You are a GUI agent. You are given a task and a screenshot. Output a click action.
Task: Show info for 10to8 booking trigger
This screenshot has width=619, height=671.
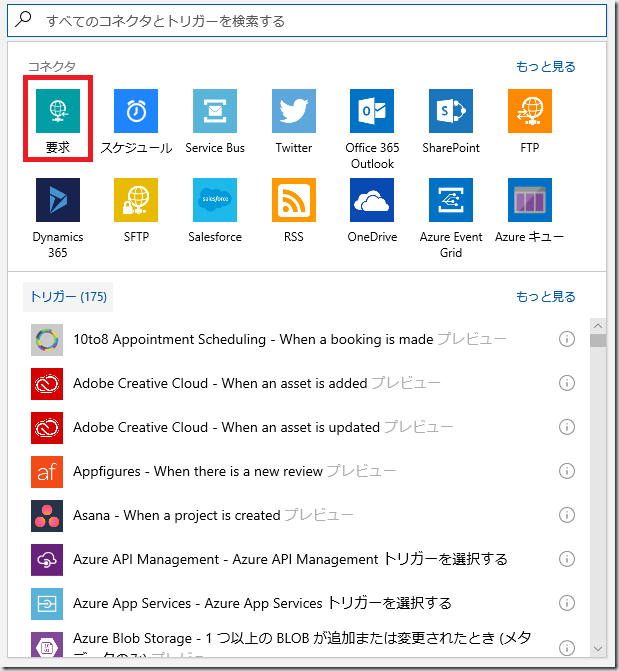tap(567, 339)
